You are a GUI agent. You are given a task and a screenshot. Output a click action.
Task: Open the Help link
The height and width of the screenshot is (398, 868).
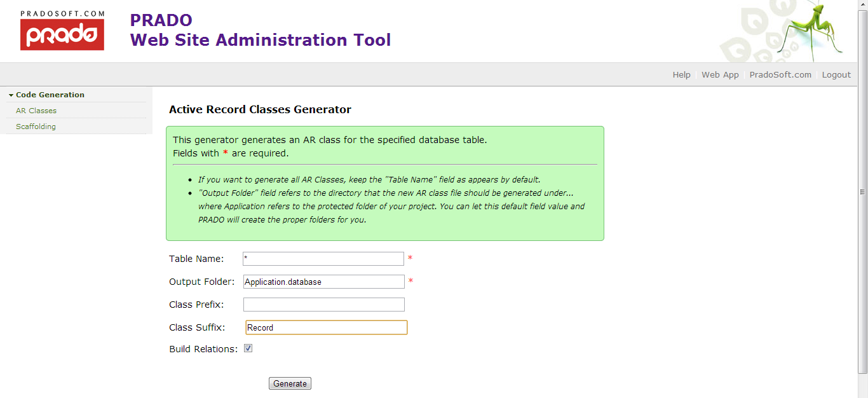(x=681, y=74)
